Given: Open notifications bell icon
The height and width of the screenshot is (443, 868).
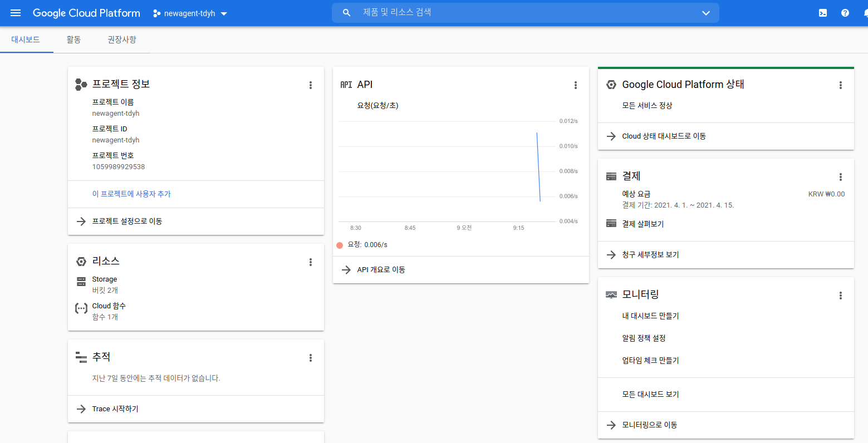Looking at the screenshot, I should [865, 13].
